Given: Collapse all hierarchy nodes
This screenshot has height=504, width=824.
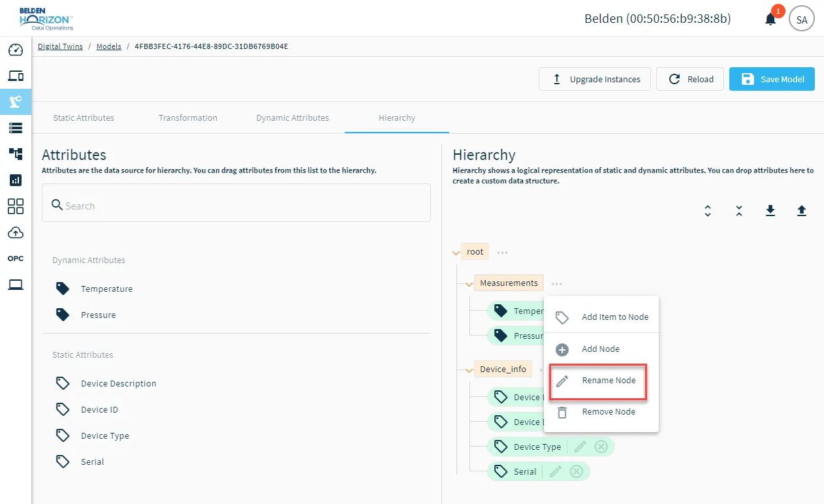Looking at the screenshot, I should [739, 211].
